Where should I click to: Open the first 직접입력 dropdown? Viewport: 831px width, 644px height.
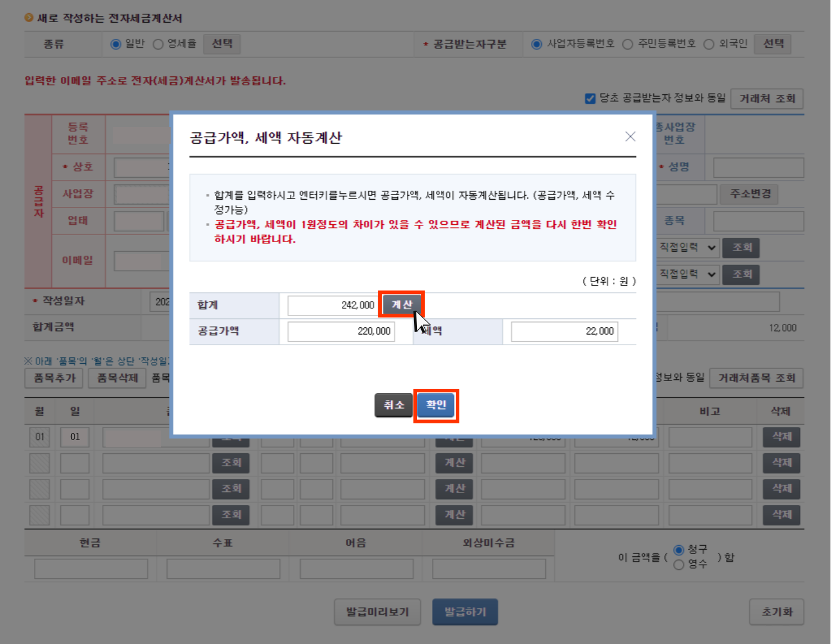[687, 247]
